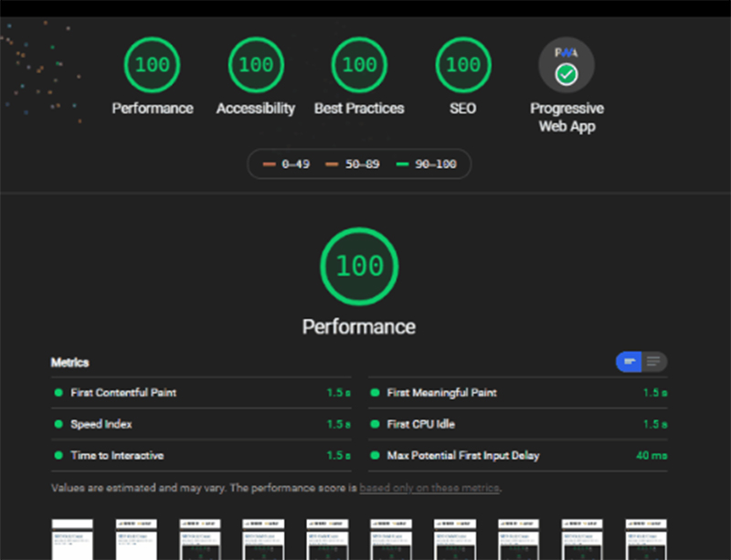Click the Performance score gauge at top

pos(153,65)
